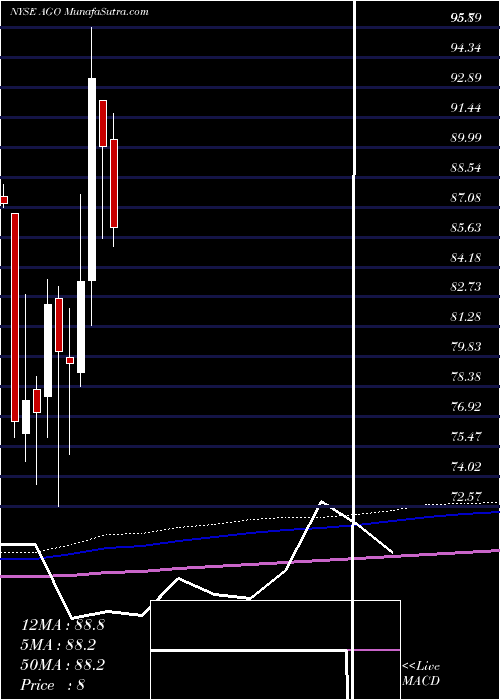Click the tallest white candlestick body
Viewport: 500px width, 700px height.
click(x=92, y=179)
